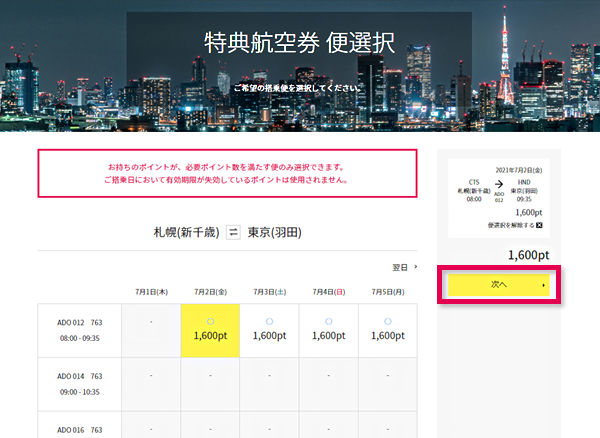Select ADO 012 on 7月4日(日) 1,600pt
Image resolution: width=600 pixels, height=438 pixels.
tap(329, 331)
